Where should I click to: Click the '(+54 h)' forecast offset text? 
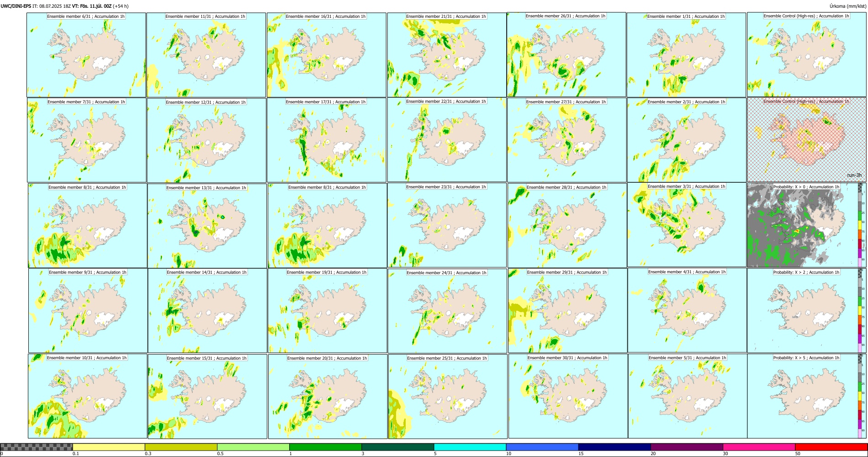[121, 6]
